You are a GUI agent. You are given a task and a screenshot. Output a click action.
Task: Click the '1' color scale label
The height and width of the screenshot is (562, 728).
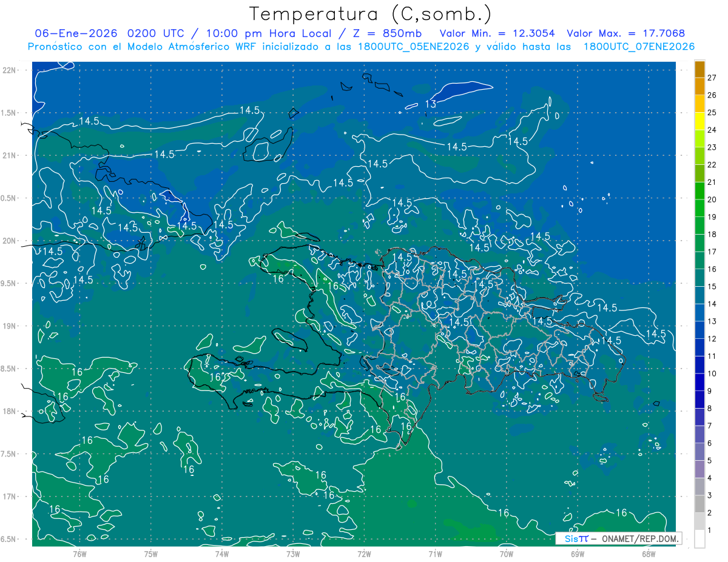(x=710, y=530)
